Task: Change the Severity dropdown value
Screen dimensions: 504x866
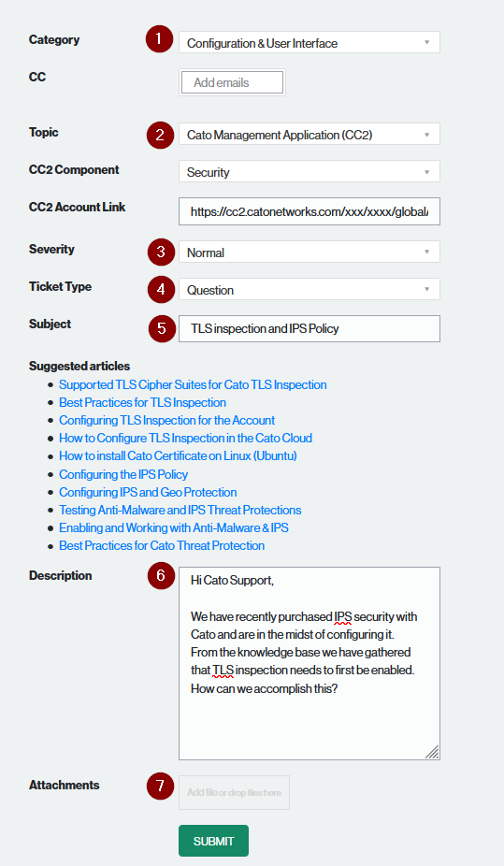Action: pyautogui.click(x=310, y=252)
